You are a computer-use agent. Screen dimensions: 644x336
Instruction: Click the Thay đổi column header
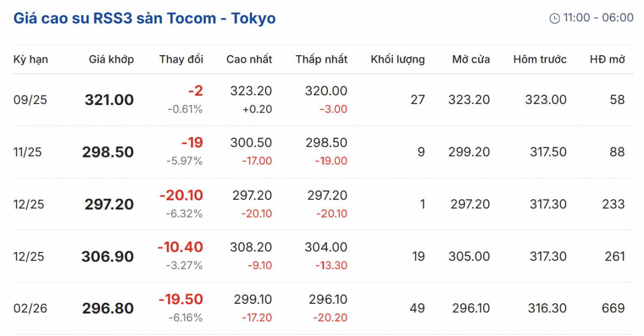pyautogui.click(x=181, y=59)
